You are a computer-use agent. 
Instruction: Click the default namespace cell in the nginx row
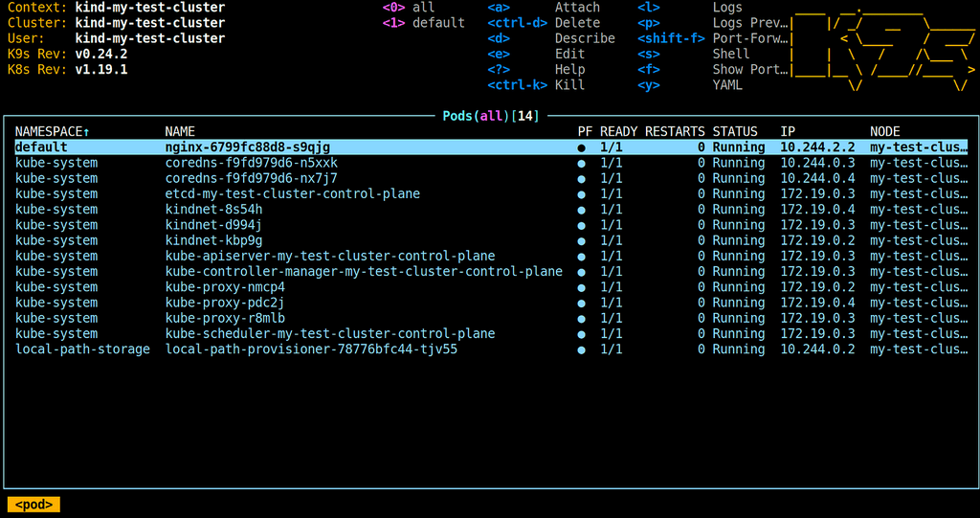coord(41,147)
